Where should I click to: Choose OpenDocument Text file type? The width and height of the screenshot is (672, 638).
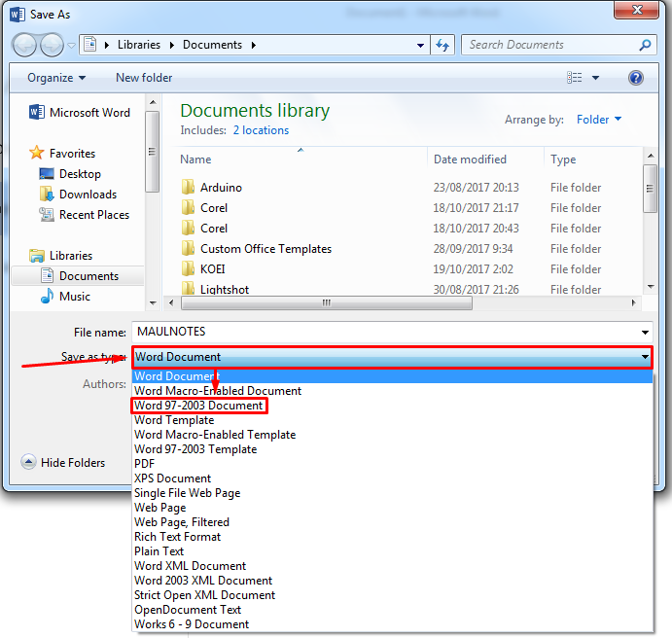click(x=393, y=609)
